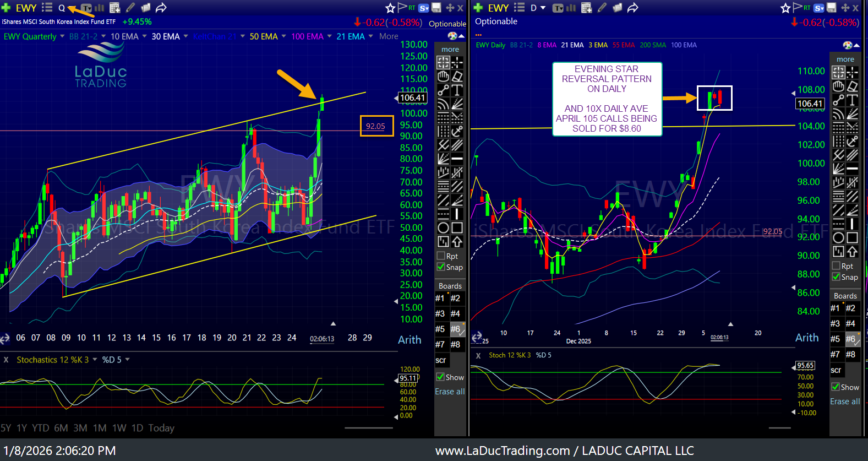Click More beside the 21 EMA indicator
Screen dimensions: 868x461
coord(389,36)
